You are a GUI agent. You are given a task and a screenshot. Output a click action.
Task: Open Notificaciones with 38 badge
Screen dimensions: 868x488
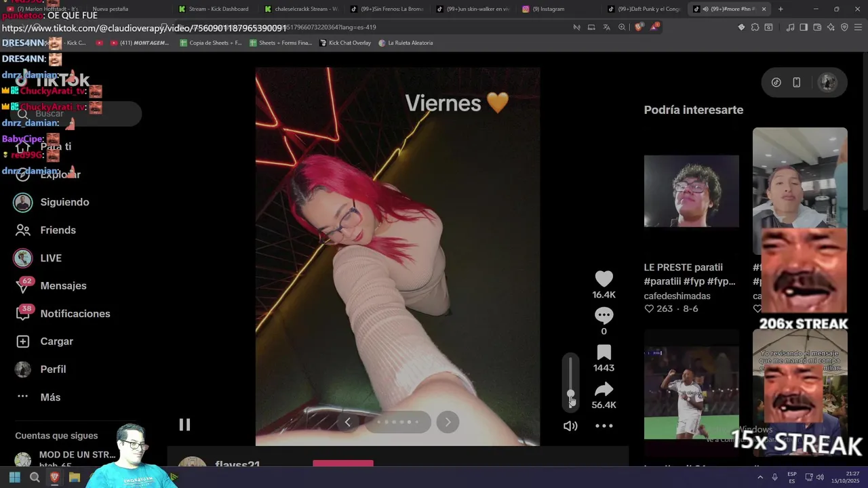(x=75, y=313)
